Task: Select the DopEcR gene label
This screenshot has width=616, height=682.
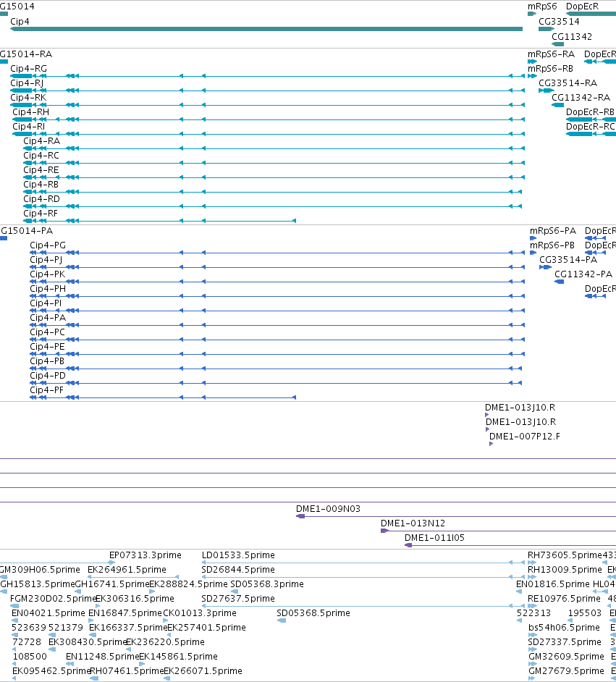Action: [582, 7]
